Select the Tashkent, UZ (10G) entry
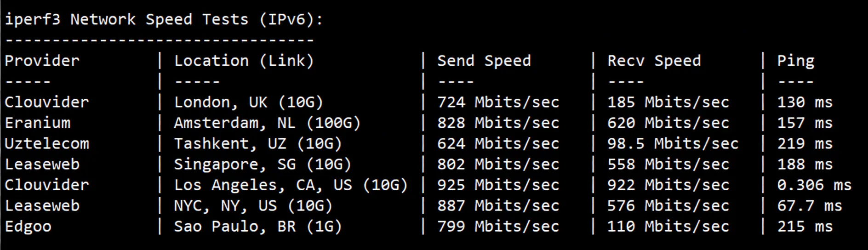This screenshot has height=250, width=868. [257, 143]
